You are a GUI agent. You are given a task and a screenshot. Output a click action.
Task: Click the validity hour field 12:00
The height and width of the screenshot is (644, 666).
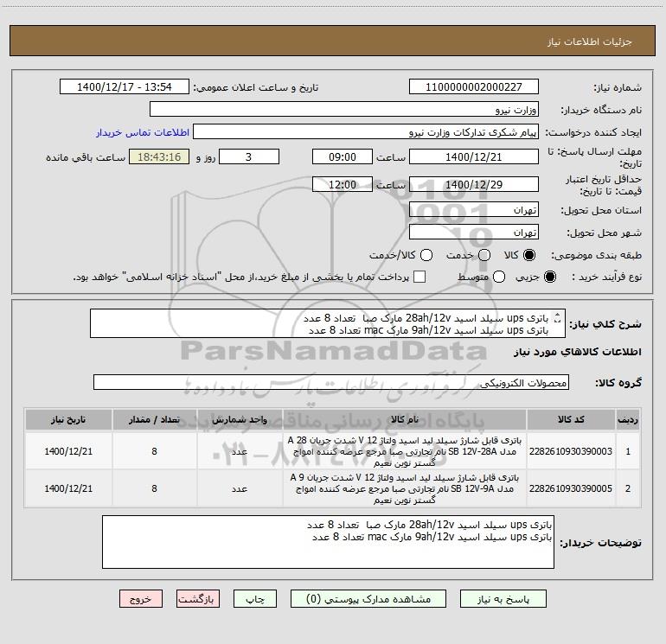coord(343,184)
